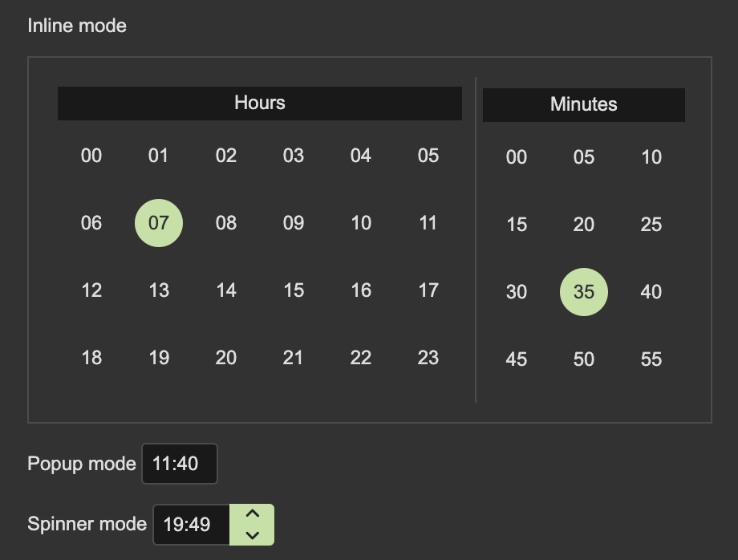Click the Minutes header
738x560 pixels.
coord(583,104)
